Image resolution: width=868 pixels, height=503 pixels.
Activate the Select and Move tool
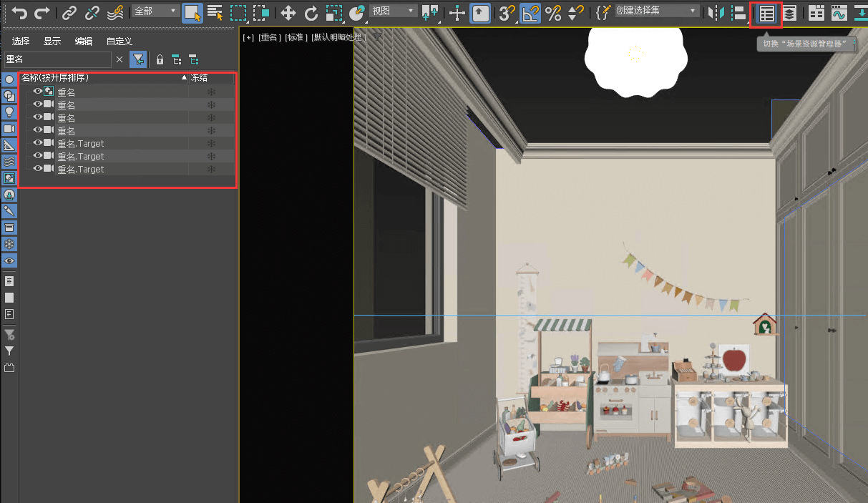pyautogui.click(x=288, y=12)
